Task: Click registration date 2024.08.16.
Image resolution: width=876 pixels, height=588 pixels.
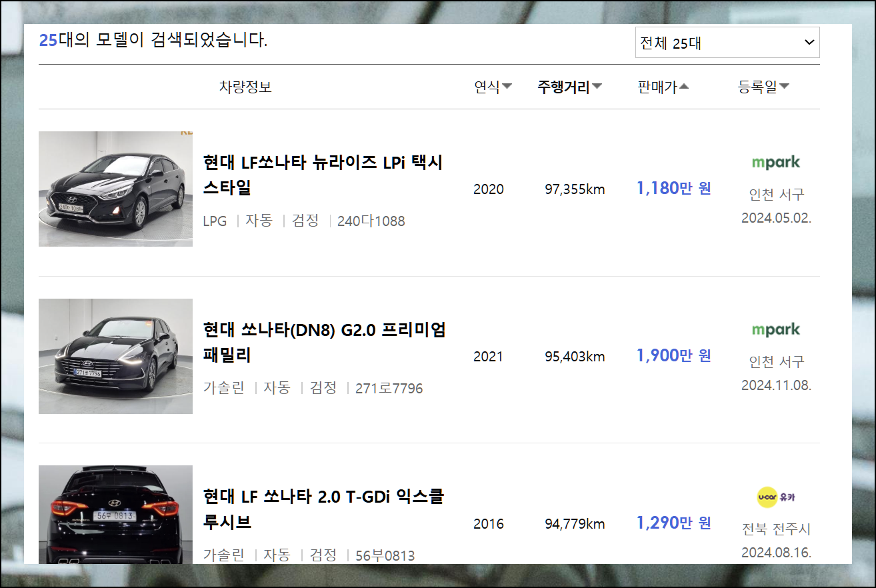Action: click(776, 553)
